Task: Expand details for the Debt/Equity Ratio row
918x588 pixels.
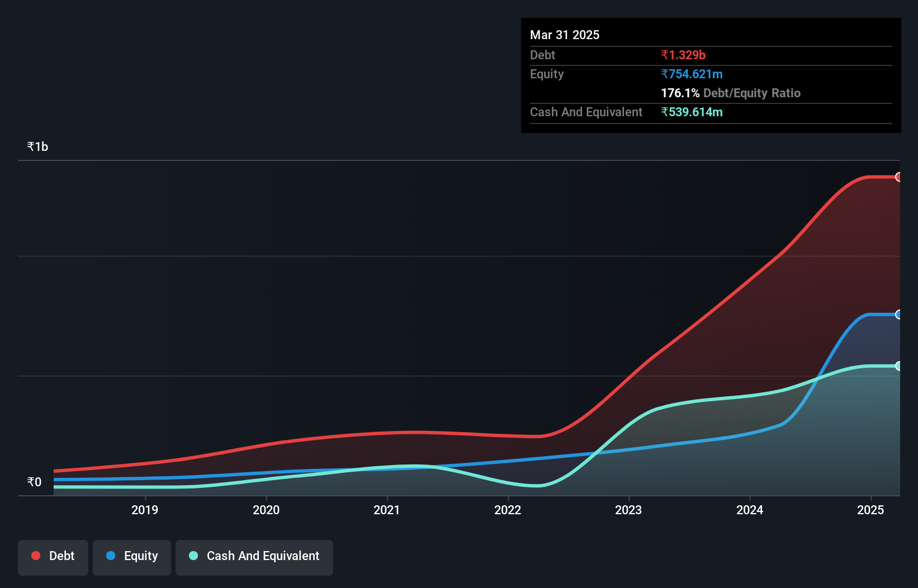Action: [731, 93]
